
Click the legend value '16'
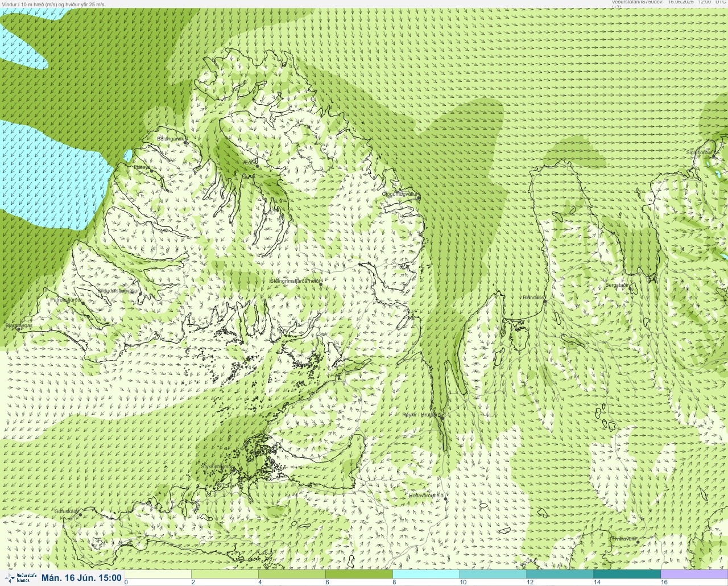[664, 582]
